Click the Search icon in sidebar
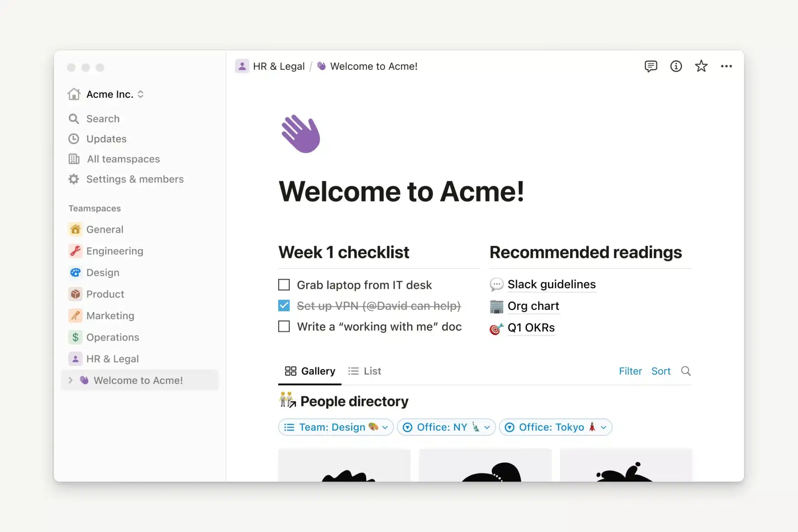Screen dimensions: 798x532 [x=74, y=118]
